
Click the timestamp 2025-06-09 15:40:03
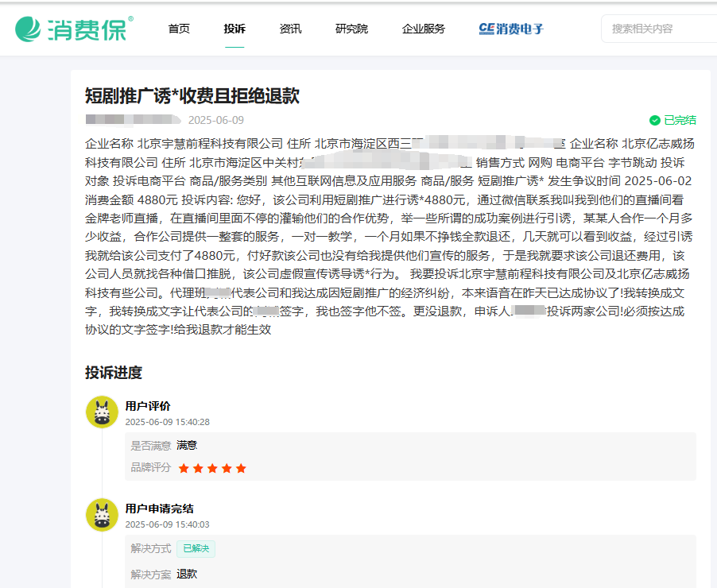[168, 524]
